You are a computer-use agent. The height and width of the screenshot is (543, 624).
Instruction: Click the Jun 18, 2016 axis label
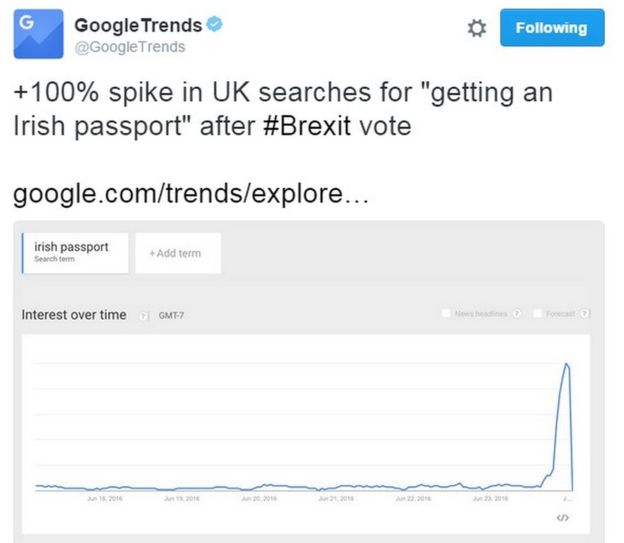click(104, 497)
